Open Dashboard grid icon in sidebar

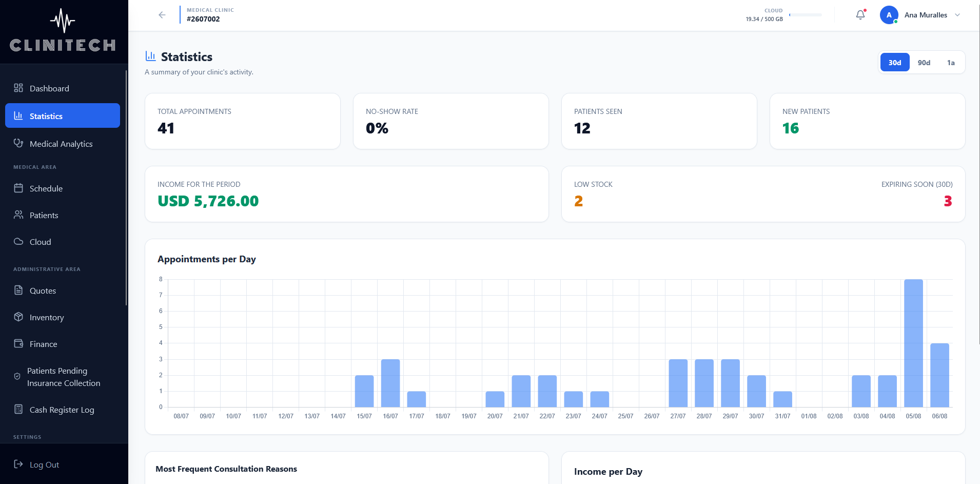click(18, 88)
